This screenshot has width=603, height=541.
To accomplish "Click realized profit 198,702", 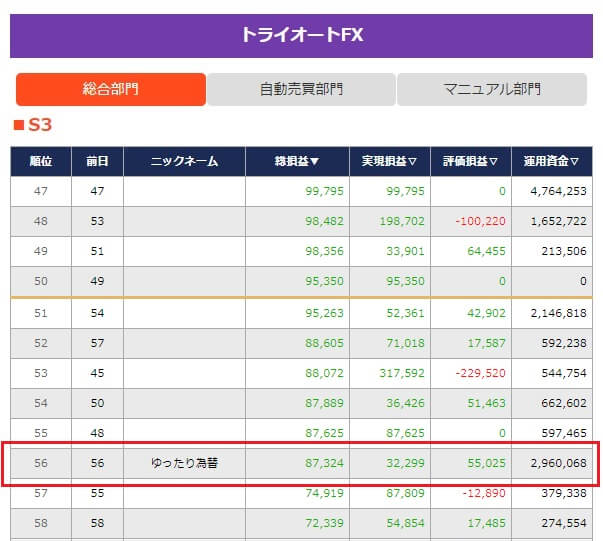I will (402, 221).
